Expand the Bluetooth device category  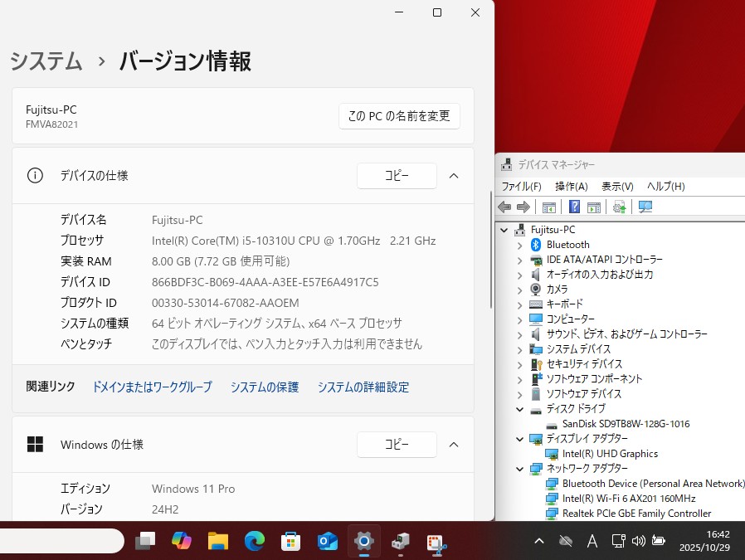[x=520, y=245]
